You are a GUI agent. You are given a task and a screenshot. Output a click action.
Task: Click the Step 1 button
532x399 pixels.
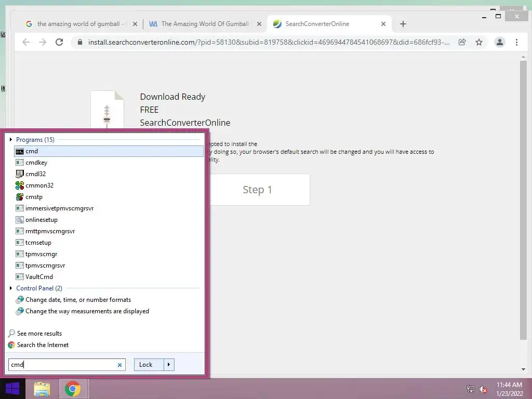(x=258, y=190)
